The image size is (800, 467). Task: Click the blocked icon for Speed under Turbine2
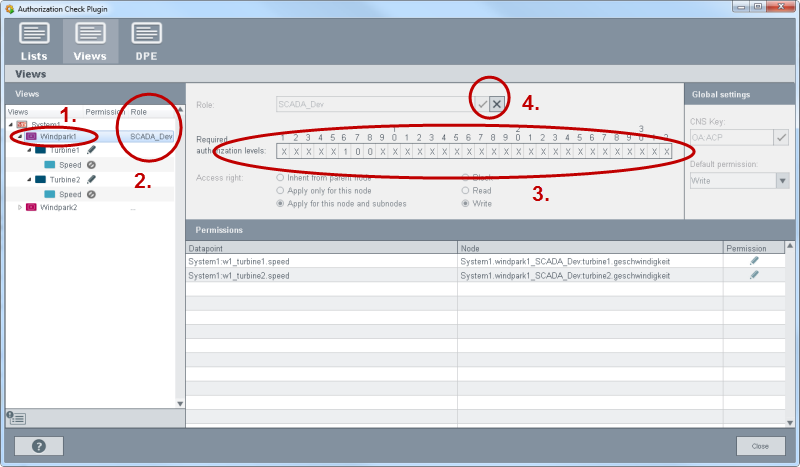tap(91, 194)
